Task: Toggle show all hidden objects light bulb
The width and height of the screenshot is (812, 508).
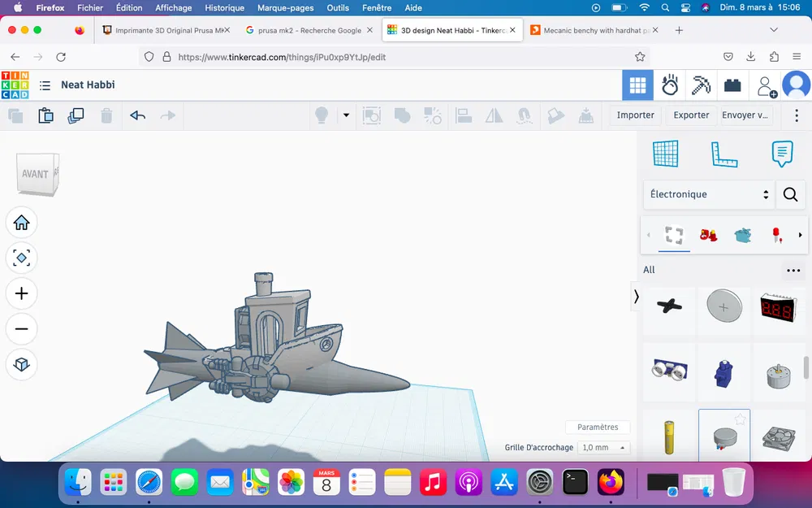Action: (x=322, y=115)
